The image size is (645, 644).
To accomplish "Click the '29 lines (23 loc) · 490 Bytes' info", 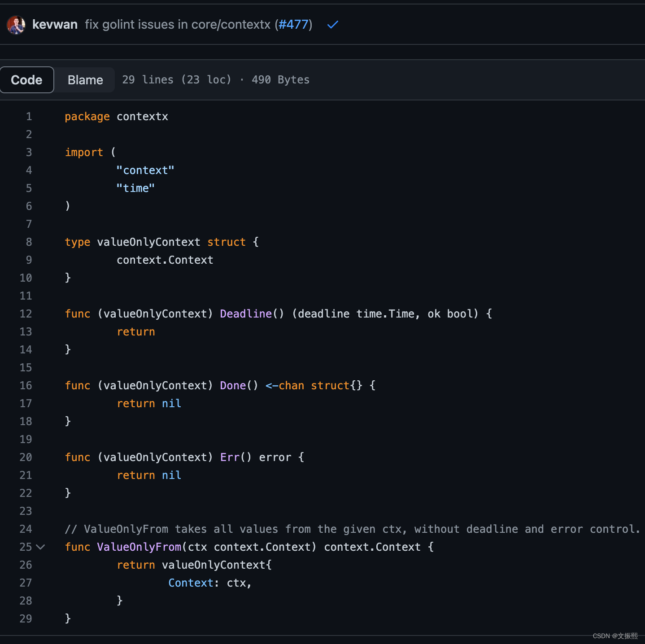I will [x=216, y=80].
